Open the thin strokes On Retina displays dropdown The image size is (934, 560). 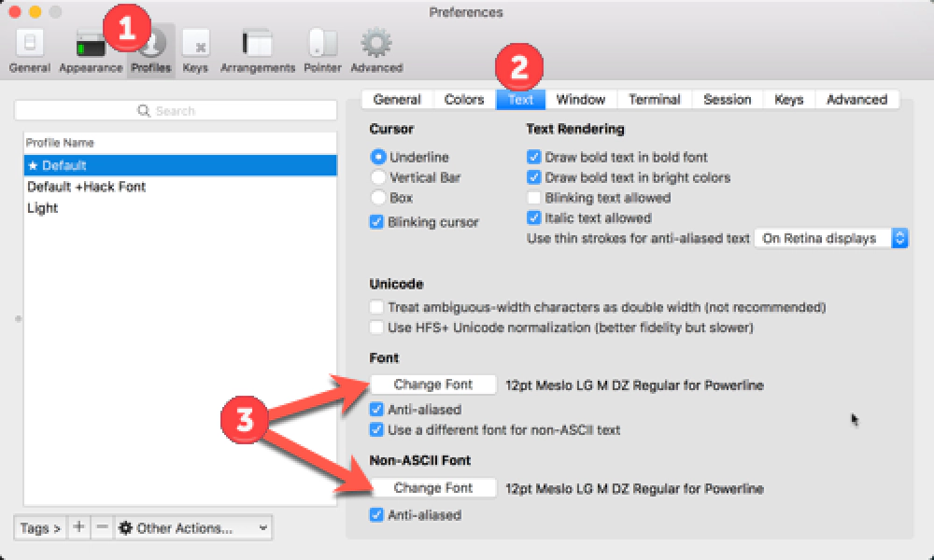point(831,238)
